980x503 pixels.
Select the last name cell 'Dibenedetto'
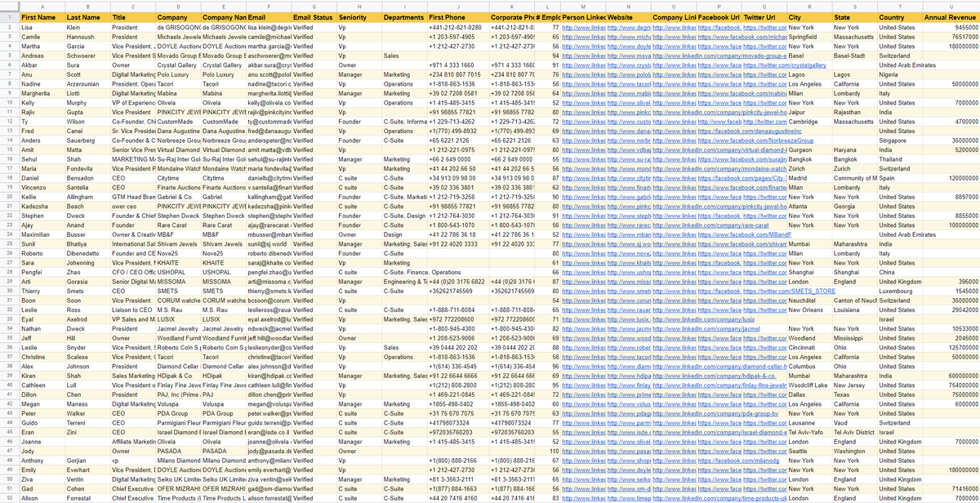(x=87, y=253)
